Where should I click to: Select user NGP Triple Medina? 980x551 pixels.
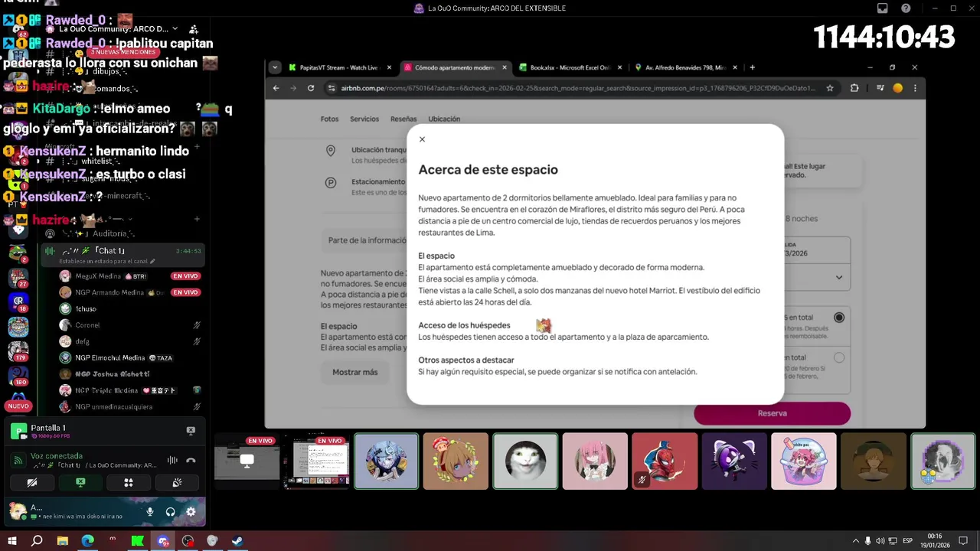pos(129,390)
